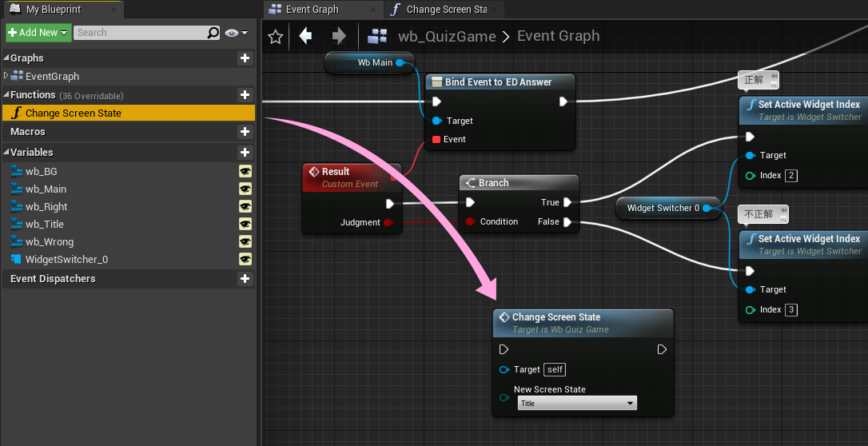Toggle visibility eye for wb_Main

245,189
